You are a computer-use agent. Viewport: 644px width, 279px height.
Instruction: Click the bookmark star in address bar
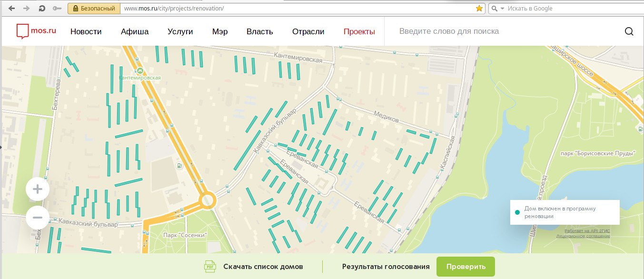click(479, 9)
